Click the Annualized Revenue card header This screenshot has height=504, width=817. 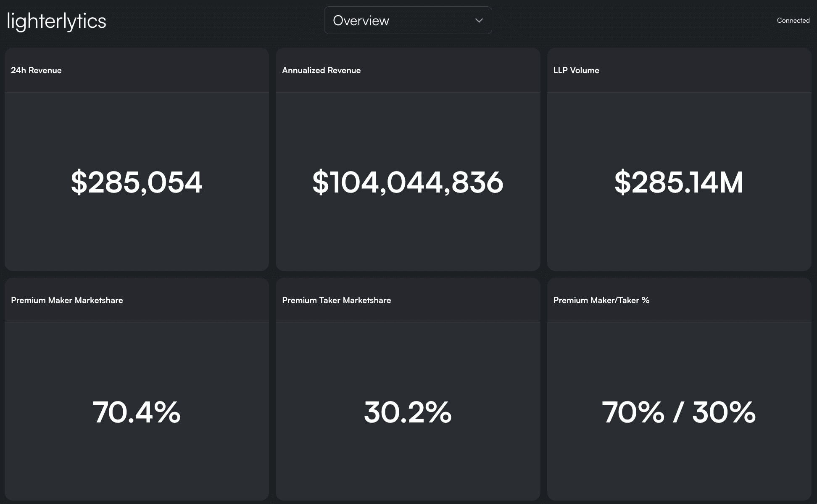321,70
